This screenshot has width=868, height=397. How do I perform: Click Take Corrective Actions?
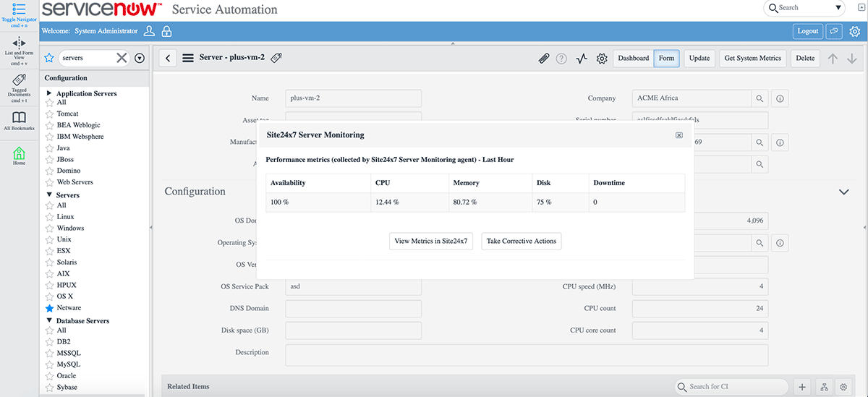pyautogui.click(x=522, y=242)
